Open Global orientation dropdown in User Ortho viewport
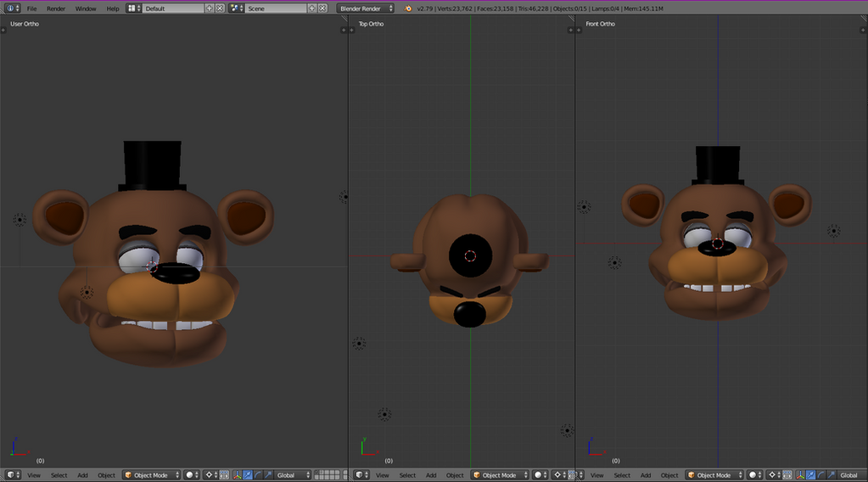Screen dimensions: 868x482 pos(293,475)
